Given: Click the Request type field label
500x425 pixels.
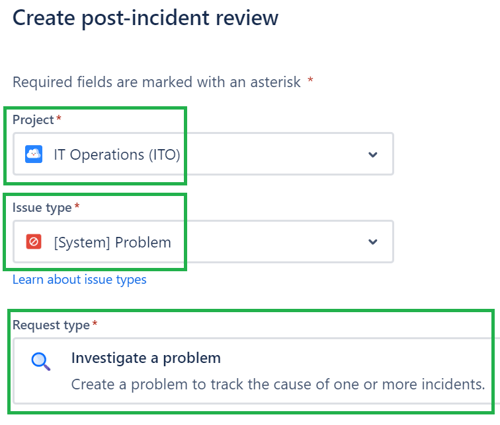Looking at the screenshot, I should click(51, 325).
